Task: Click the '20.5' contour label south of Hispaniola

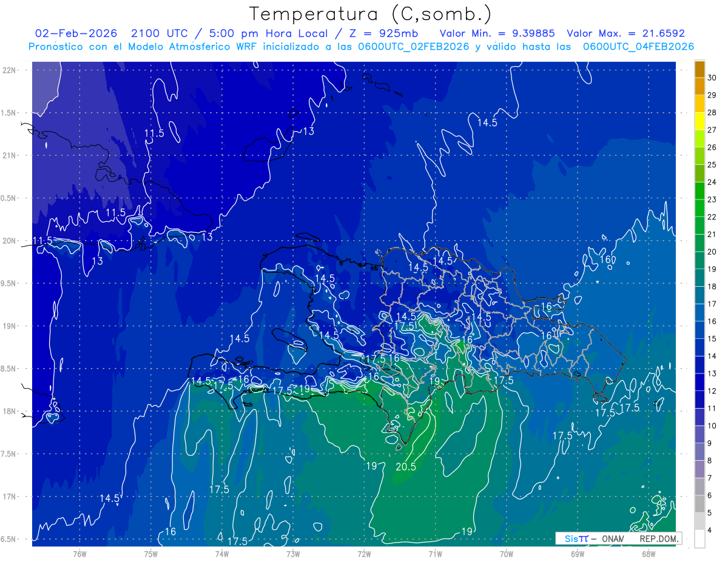Action: 406,467
